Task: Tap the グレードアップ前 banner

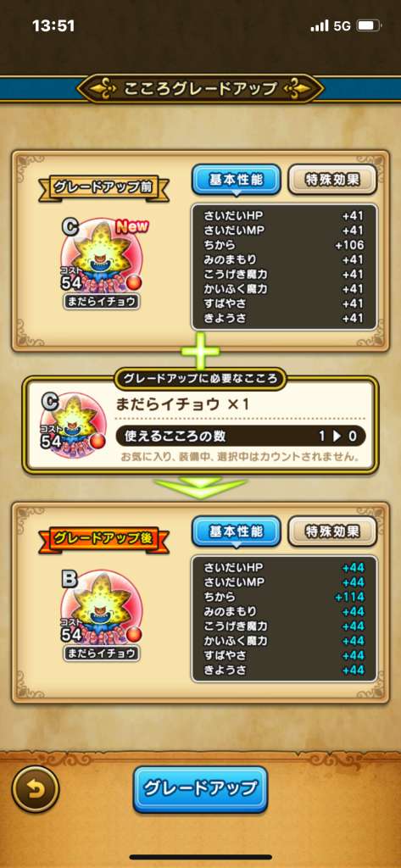Action: 104,186
